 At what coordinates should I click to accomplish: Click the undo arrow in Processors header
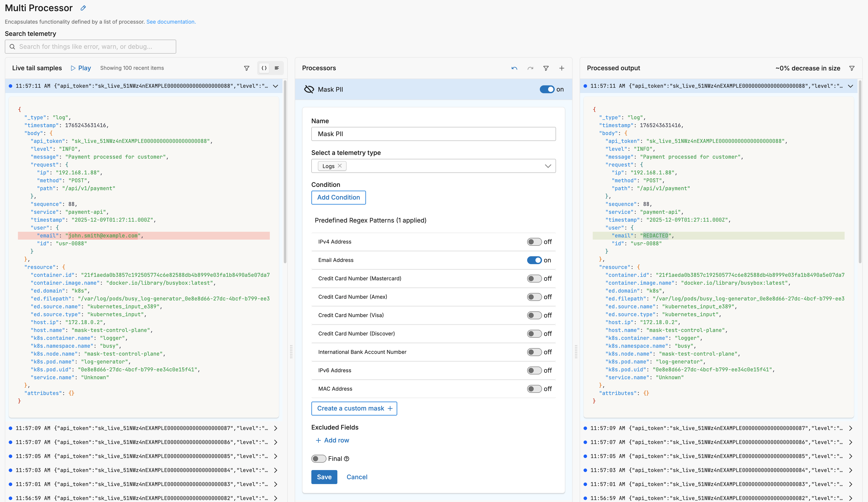pyautogui.click(x=514, y=68)
